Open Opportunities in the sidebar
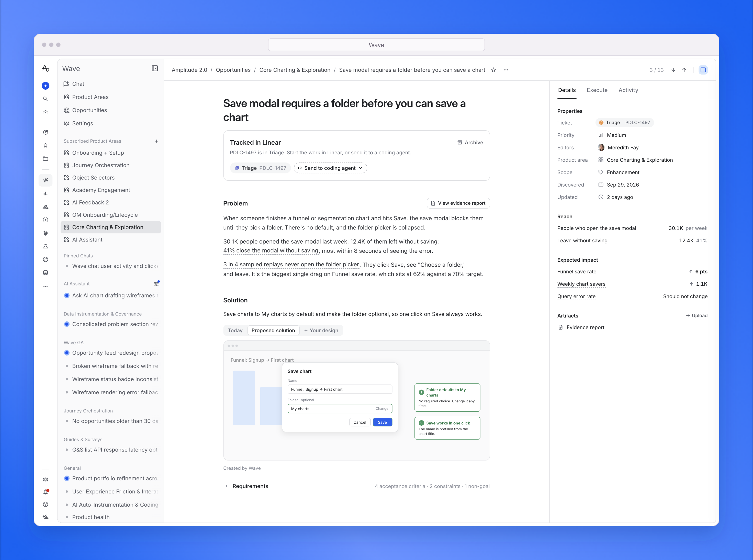This screenshot has height=560, width=753. click(x=111, y=110)
